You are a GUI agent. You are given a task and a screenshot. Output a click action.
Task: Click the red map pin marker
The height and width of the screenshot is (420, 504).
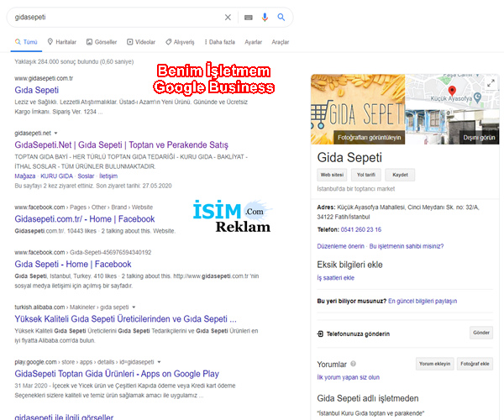coord(452,91)
